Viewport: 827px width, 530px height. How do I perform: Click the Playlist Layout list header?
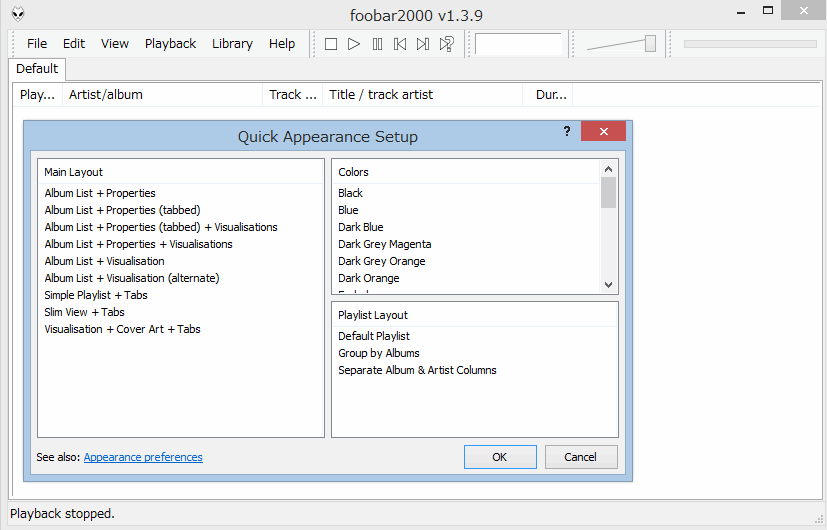point(475,315)
